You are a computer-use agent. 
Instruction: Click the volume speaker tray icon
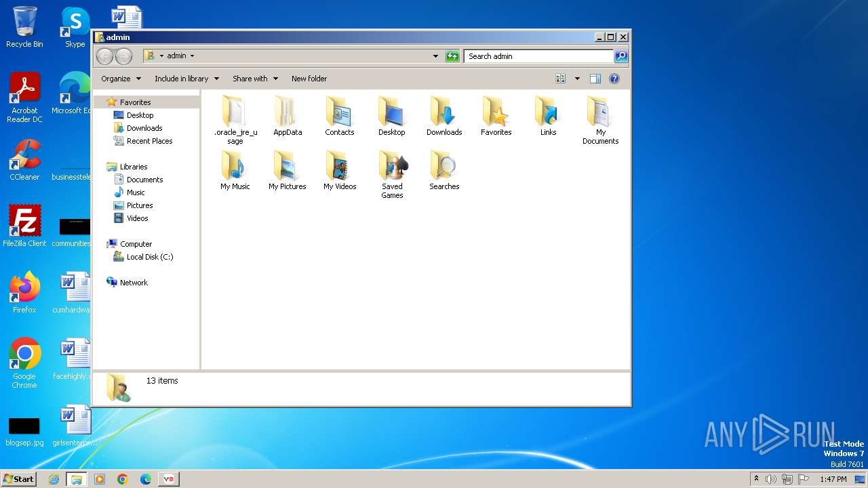(x=771, y=479)
